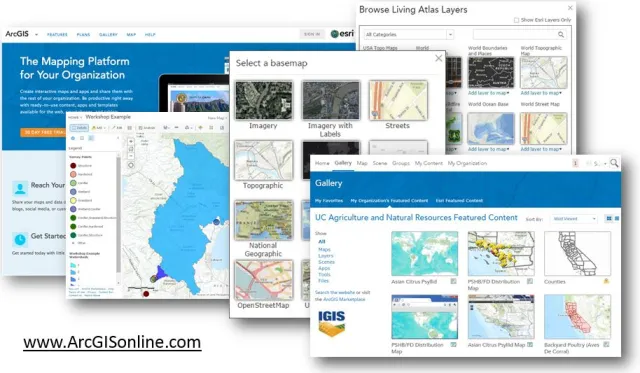Close the Select a basemap dialog
Image resolution: width=640 pixels, height=373 pixels.
click(x=438, y=58)
